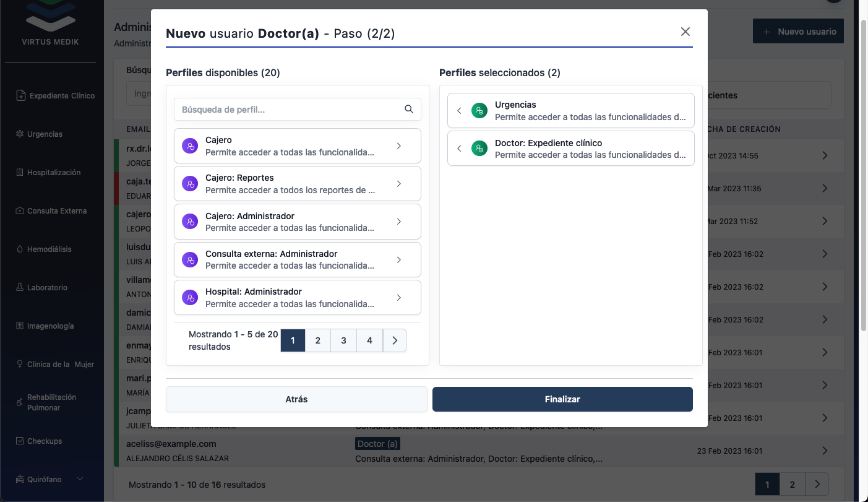868x502 pixels.
Task: Go to page 4 of available profiles
Action: [x=369, y=340]
